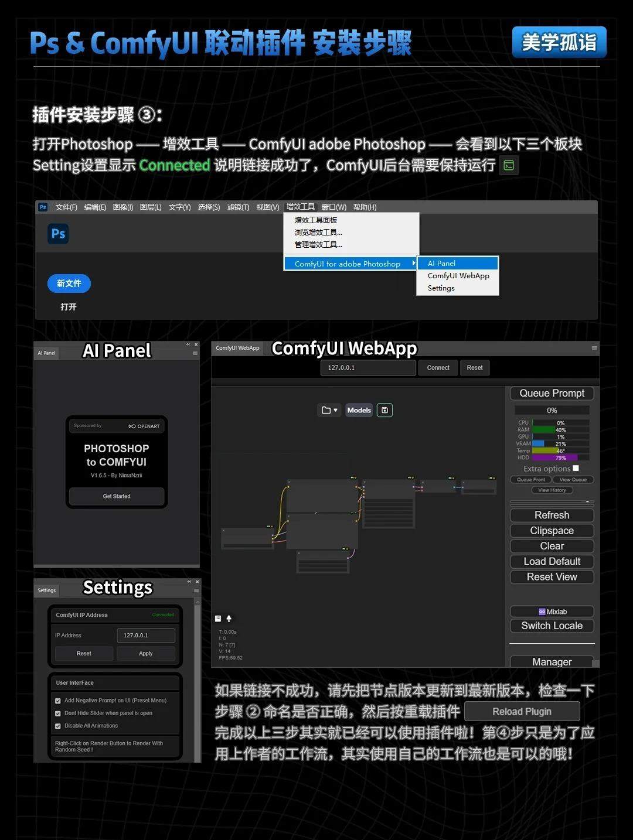Select the AI Panel tab label
Image resolution: width=633 pixels, height=840 pixels.
pos(46,353)
